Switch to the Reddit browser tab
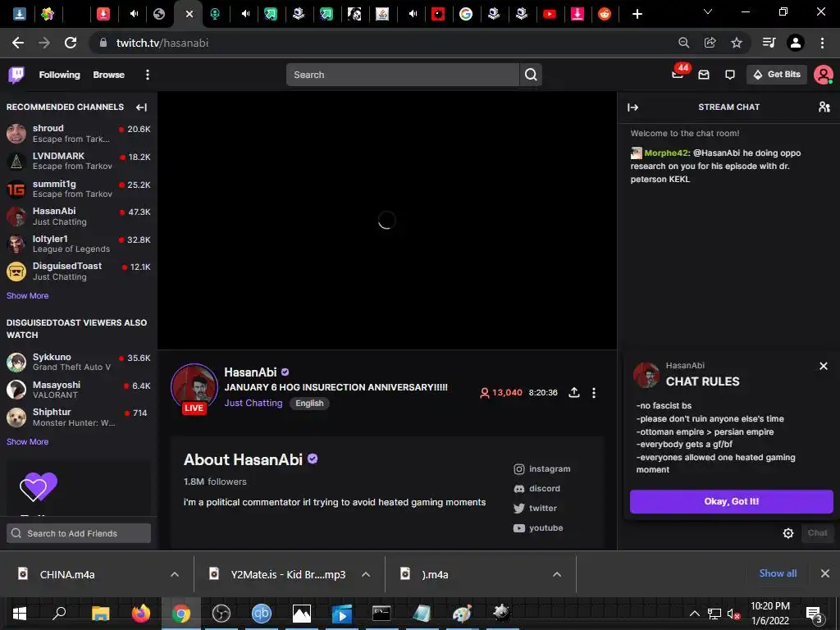 (x=605, y=14)
